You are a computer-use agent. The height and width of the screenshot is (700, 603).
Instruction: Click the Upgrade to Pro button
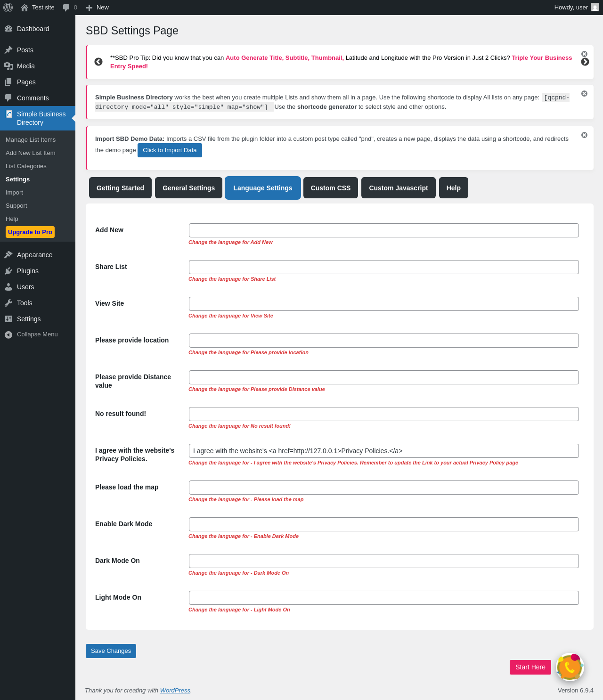point(30,232)
